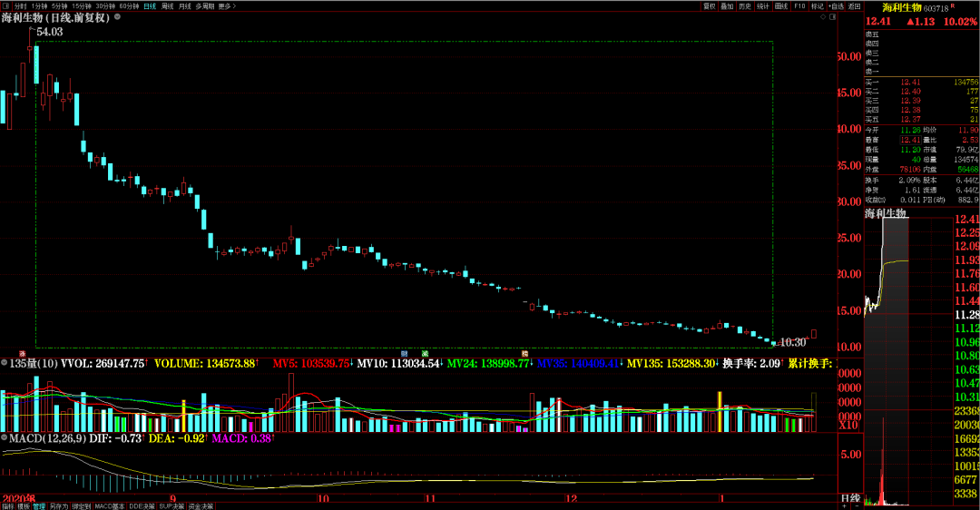Select the 15分钟 period

(x=82, y=6)
